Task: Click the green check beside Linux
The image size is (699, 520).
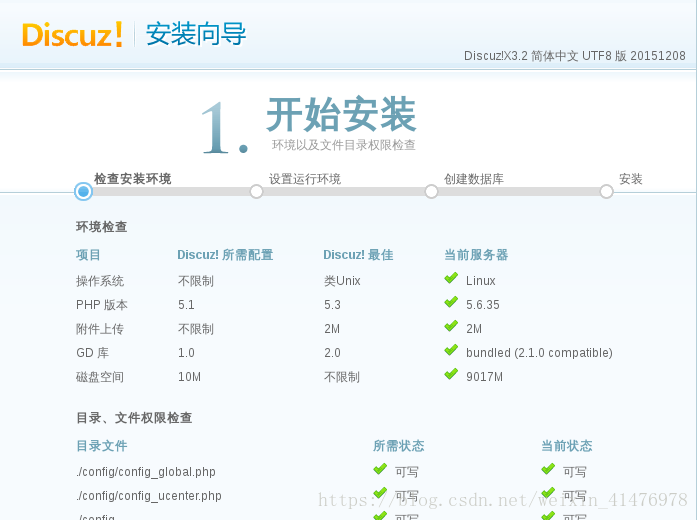Action: pos(451,278)
